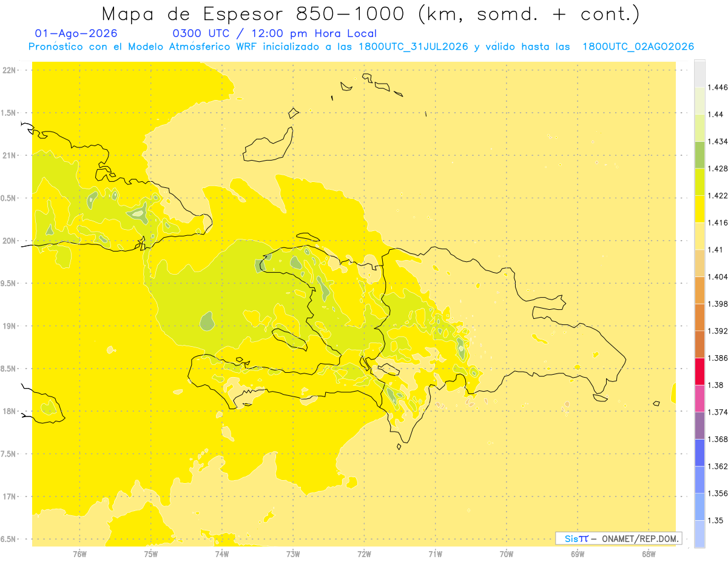
Task: Pick the pink legend swatch between 1.374 and 1.38
Action: point(699,398)
